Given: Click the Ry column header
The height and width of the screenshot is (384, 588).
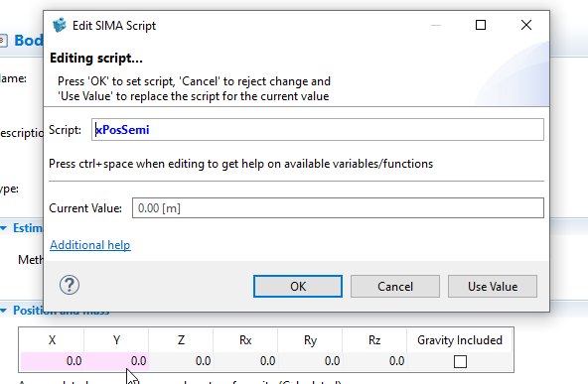Looking at the screenshot, I should [311, 340].
